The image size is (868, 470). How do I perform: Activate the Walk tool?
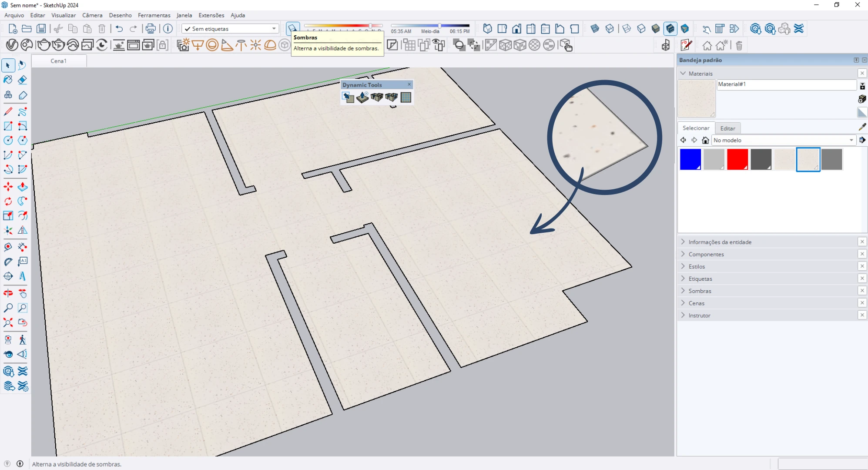pos(23,339)
